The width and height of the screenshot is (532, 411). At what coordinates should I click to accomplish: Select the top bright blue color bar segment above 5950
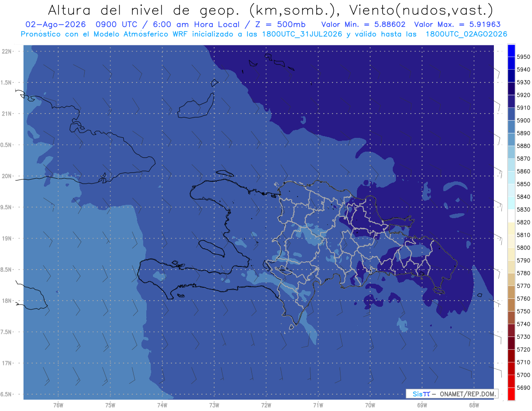[x=511, y=51]
